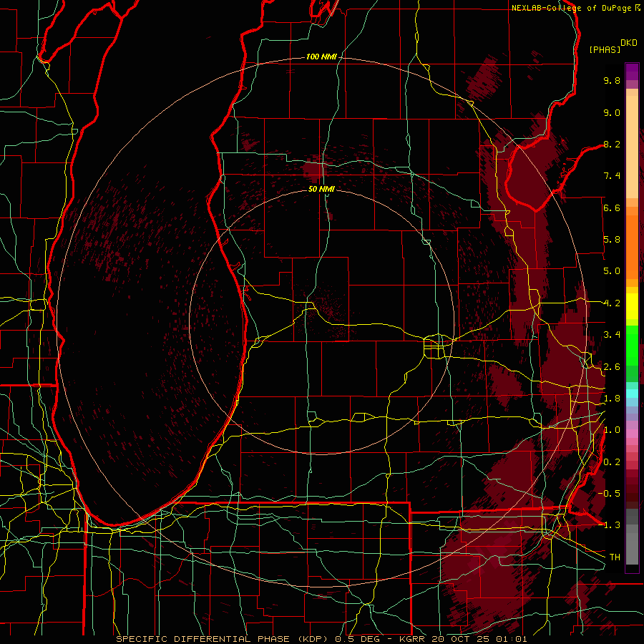Click the 3.4 scale value
Image resolution: width=644 pixels, height=644 pixels.
tap(612, 335)
